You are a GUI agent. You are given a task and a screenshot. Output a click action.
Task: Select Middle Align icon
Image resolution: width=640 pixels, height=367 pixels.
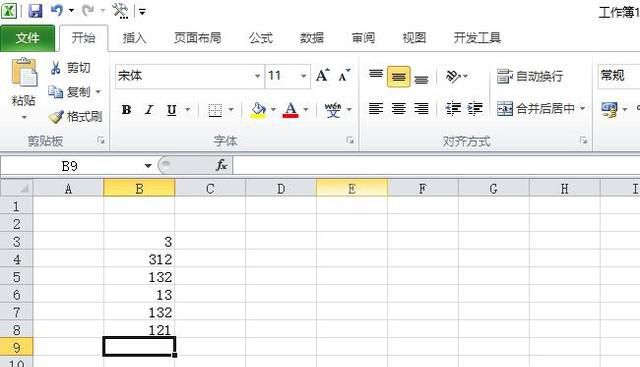399,76
